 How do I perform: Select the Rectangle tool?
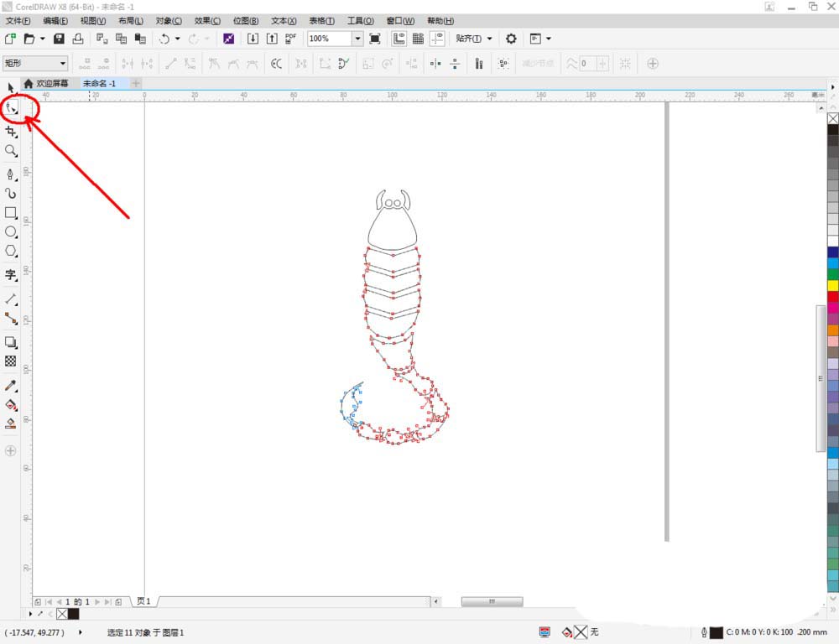(11, 213)
